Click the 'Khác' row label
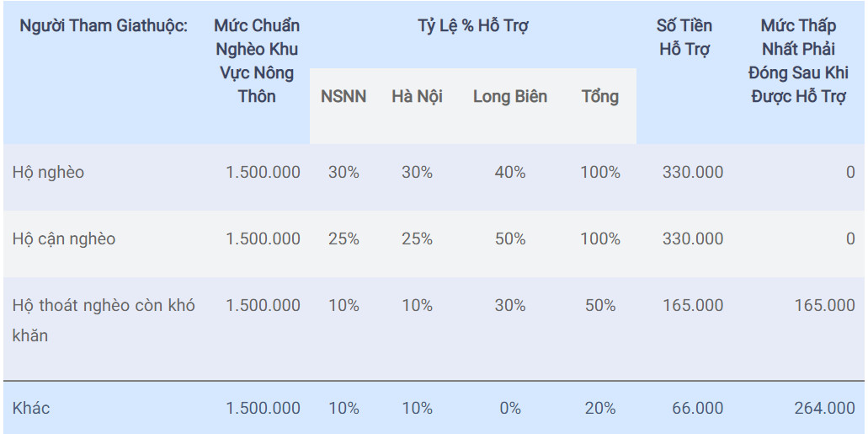 click(31, 408)
